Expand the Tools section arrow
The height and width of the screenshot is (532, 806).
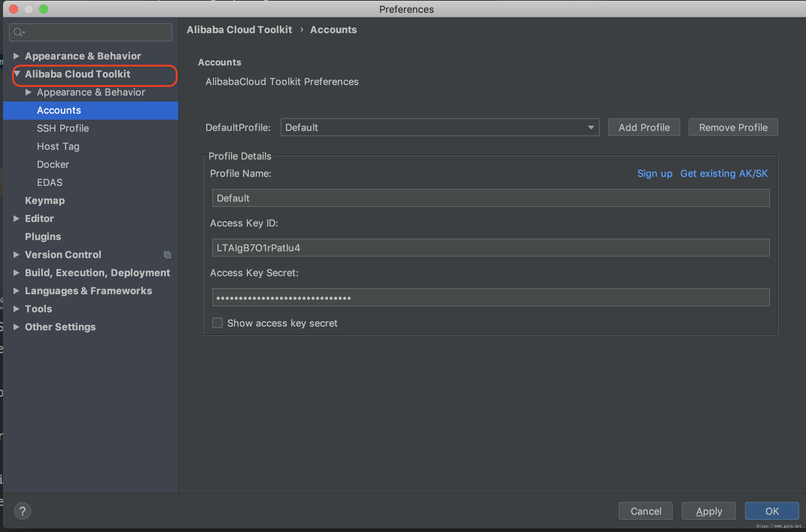(16, 309)
